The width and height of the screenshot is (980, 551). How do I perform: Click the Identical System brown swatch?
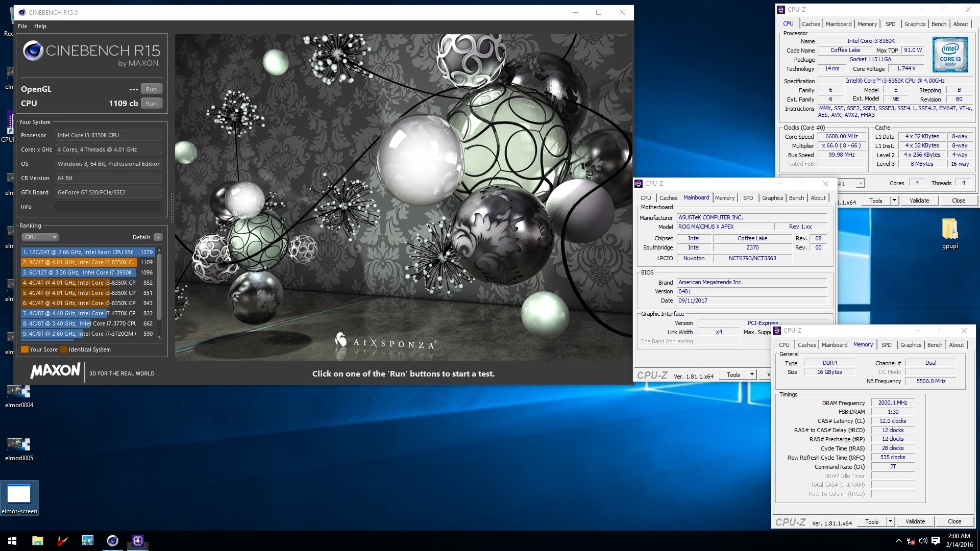[63, 349]
